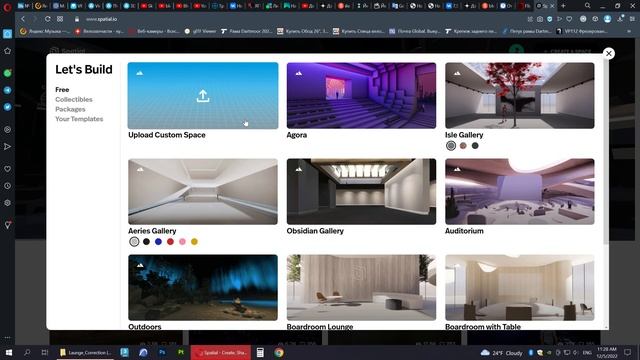This screenshot has height=360, width=640.
Task: Open the glTF Viewer bookmark
Action: coord(200,31)
